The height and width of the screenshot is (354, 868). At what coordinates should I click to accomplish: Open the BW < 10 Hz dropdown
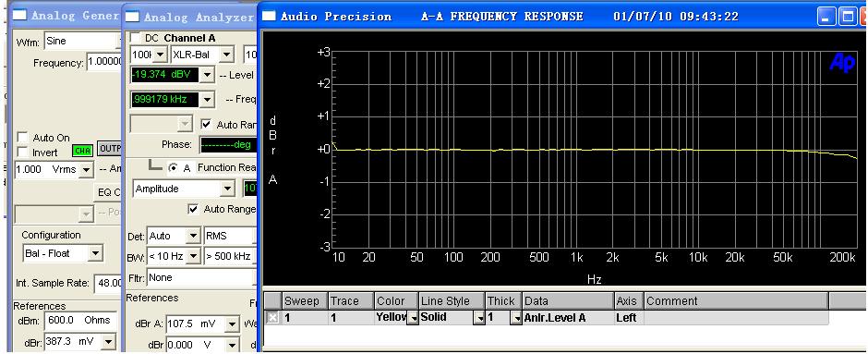pos(193,257)
